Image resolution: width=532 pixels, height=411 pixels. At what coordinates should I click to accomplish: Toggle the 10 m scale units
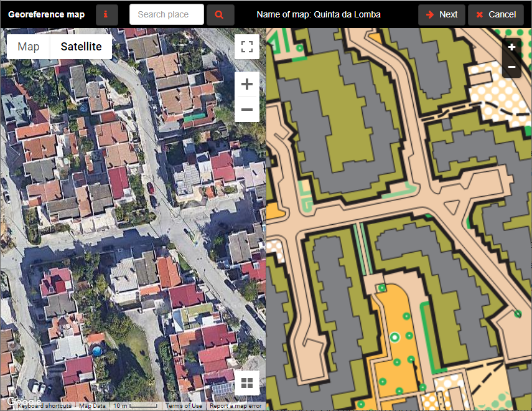pos(136,406)
